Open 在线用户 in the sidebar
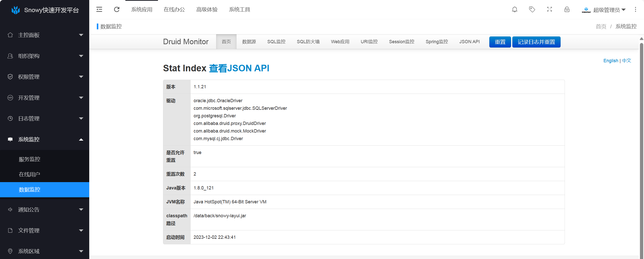 (x=30, y=174)
